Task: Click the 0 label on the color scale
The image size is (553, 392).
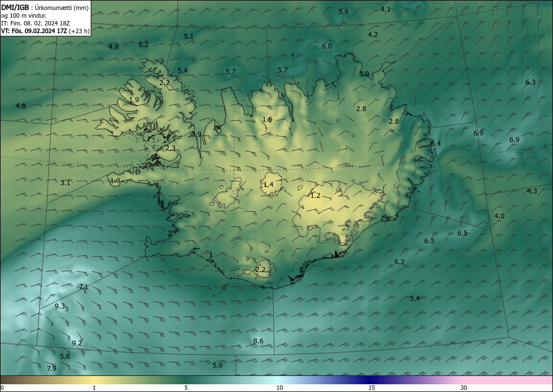Action: tap(2, 388)
